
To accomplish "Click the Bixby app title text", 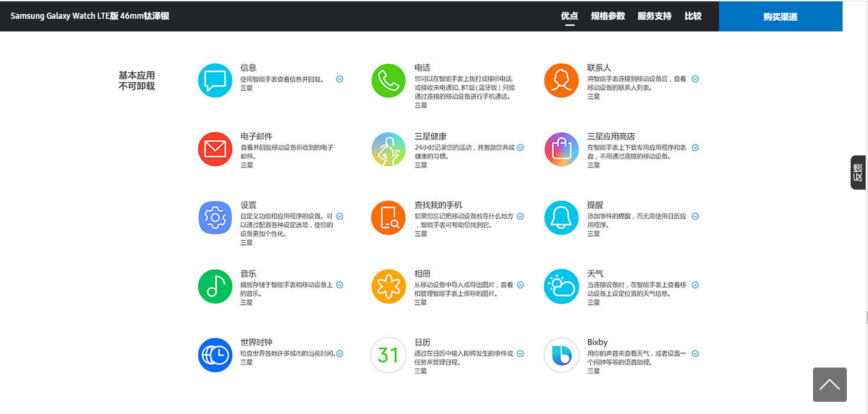I will click(597, 342).
